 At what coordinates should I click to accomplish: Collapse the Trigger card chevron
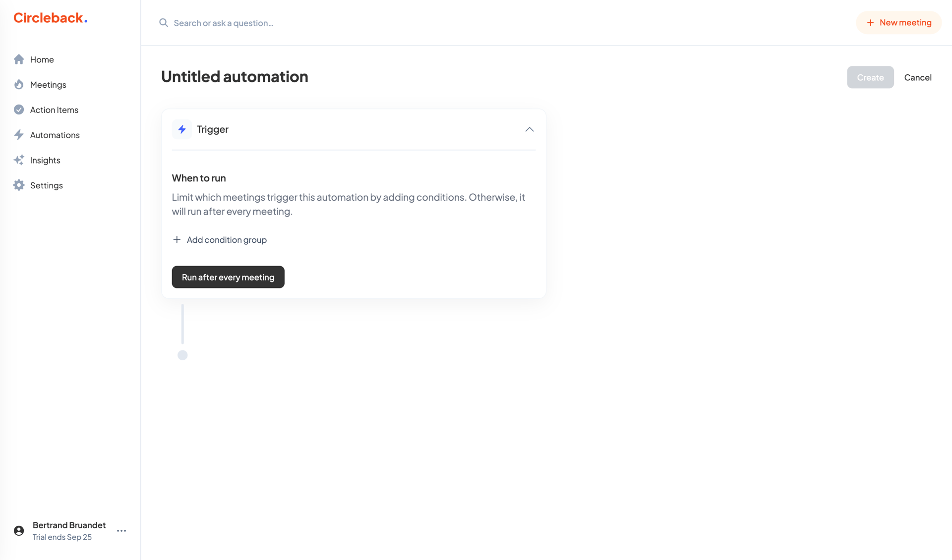529,129
